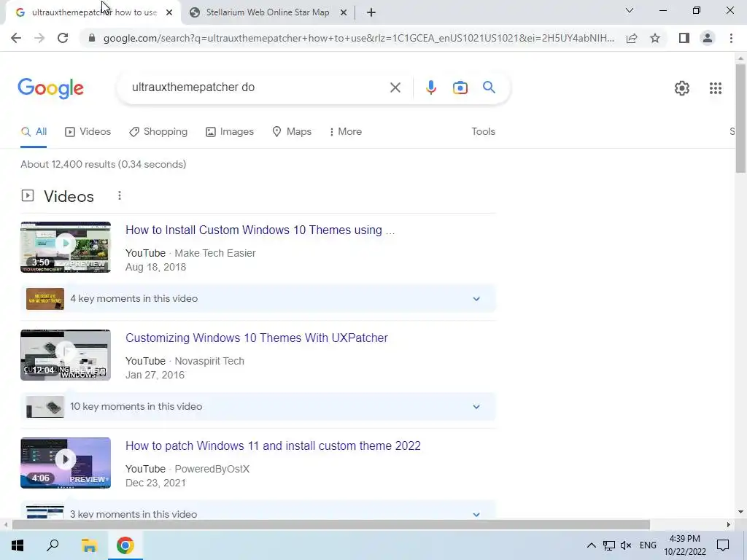
Task: Click Make Tech Easier channel name
Action: coord(215,253)
